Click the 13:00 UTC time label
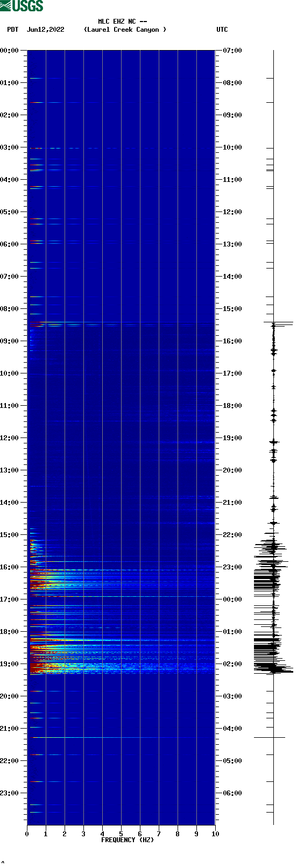297x868 pixels. click(x=232, y=244)
